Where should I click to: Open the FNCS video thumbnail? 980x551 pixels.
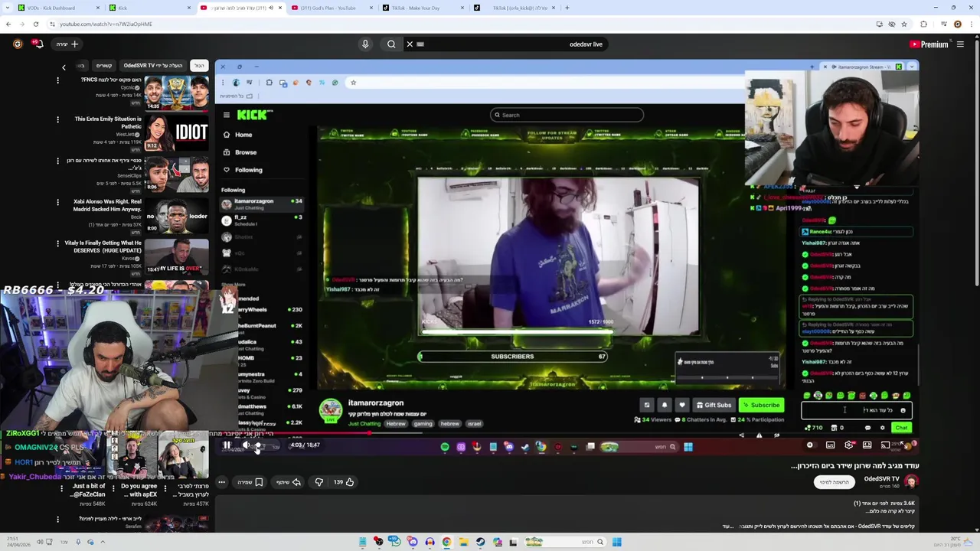coord(176,92)
